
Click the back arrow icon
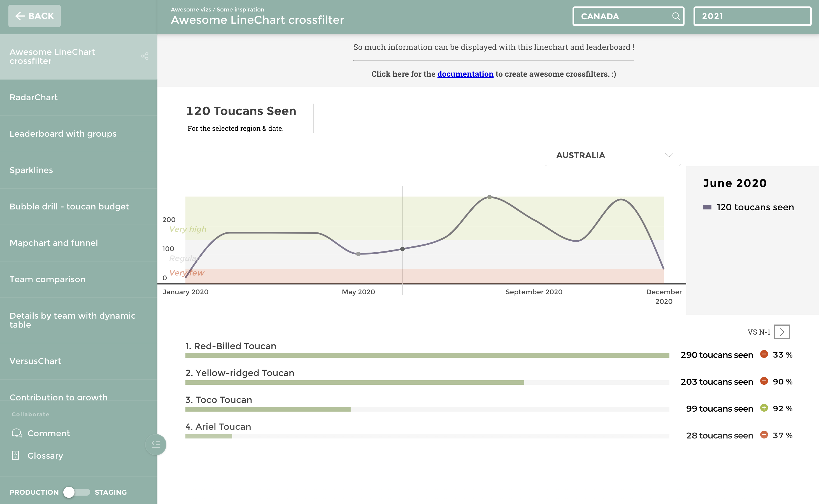[20, 16]
